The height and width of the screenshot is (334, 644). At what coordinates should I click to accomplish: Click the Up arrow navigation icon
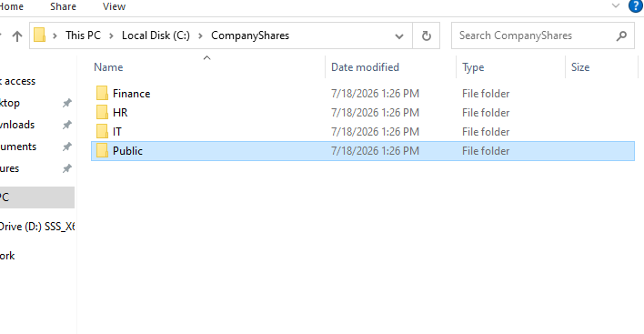(x=17, y=36)
